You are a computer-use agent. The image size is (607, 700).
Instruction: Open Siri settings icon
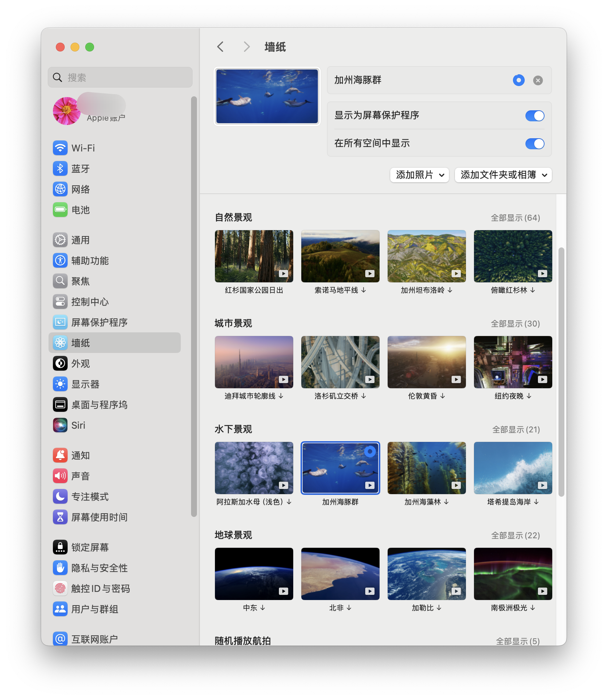(60, 425)
